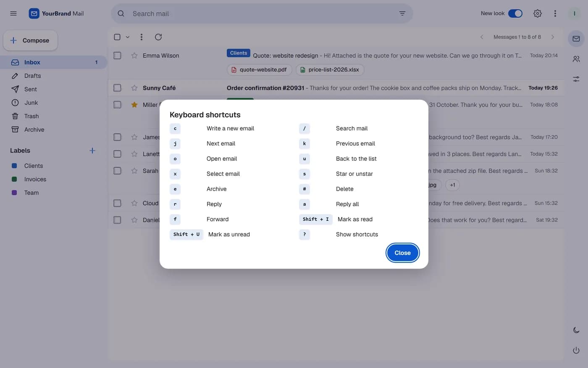Compose a new email
The height and width of the screenshot is (368, 588).
[30, 40]
